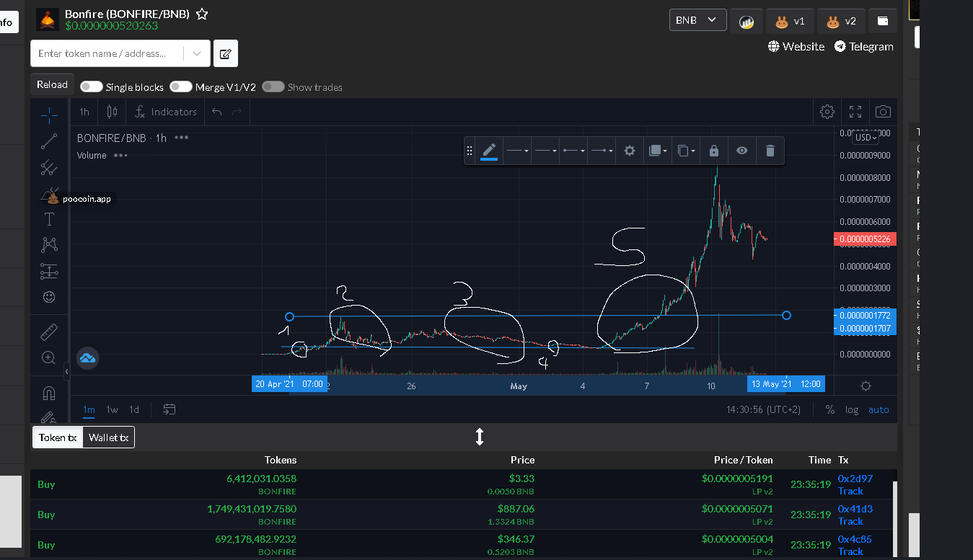Select the trend line drawing tool
Image resolution: width=973 pixels, height=560 pixels.
[x=49, y=141]
